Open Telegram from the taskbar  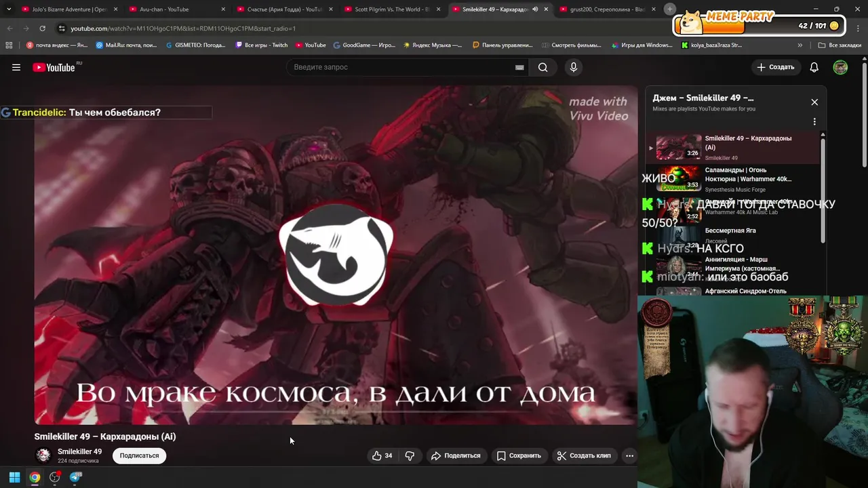pyautogui.click(x=75, y=477)
